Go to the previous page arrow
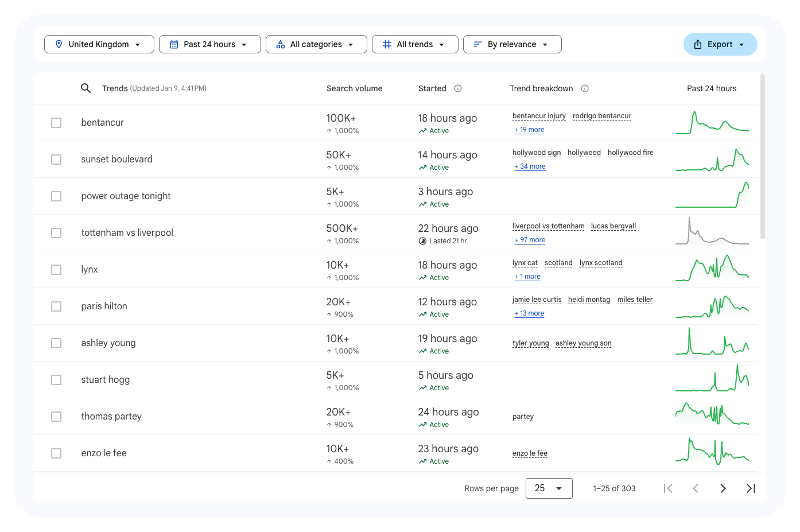 tap(696, 488)
